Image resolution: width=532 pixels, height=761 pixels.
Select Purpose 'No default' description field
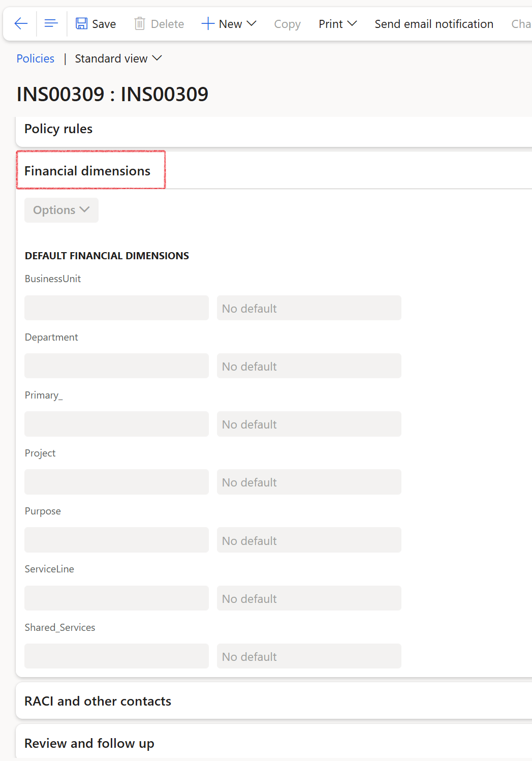[309, 540]
